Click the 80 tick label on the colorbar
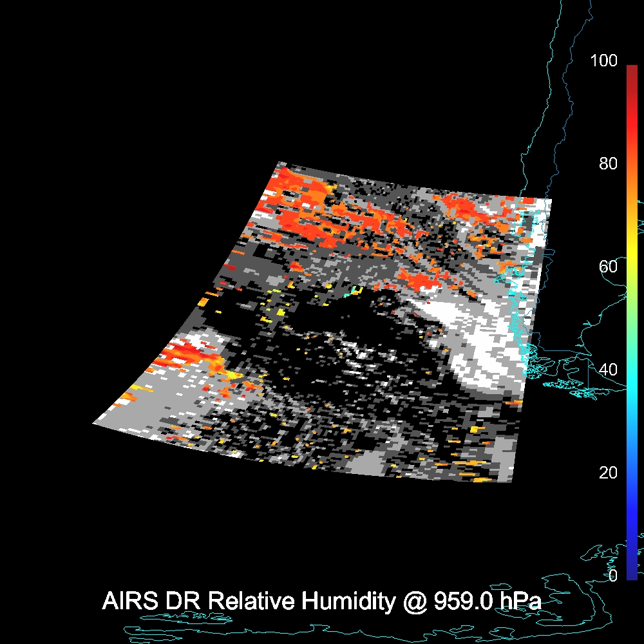The height and width of the screenshot is (644, 644). [x=607, y=164]
